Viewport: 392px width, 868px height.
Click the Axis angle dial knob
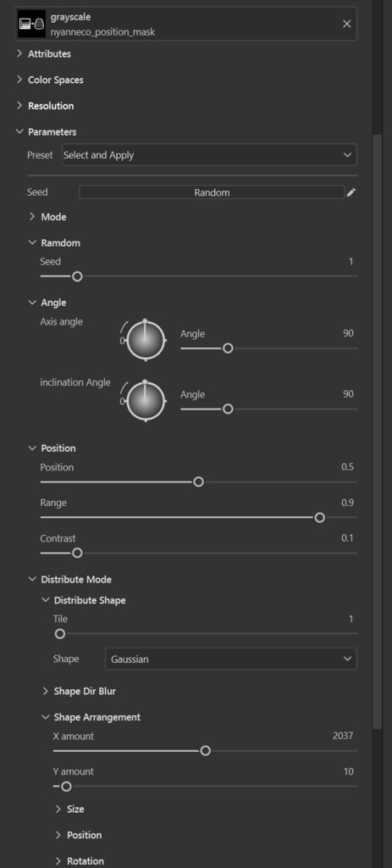coord(146,340)
